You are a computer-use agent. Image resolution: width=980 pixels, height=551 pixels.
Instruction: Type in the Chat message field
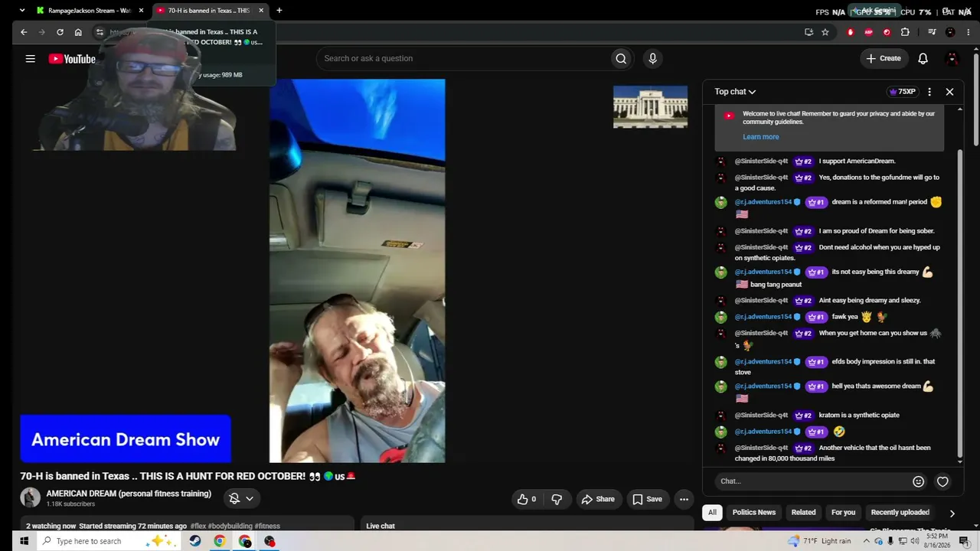(x=812, y=481)
